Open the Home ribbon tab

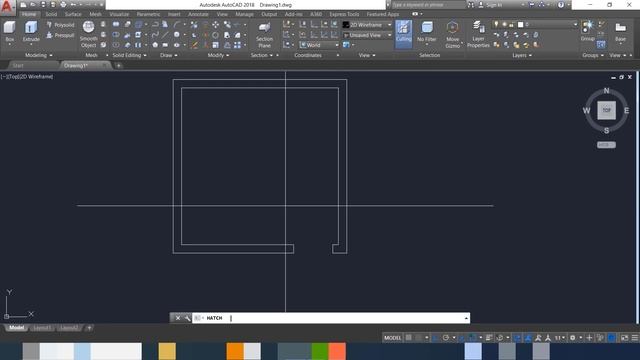pyautogui.click(x=29, y=14)
